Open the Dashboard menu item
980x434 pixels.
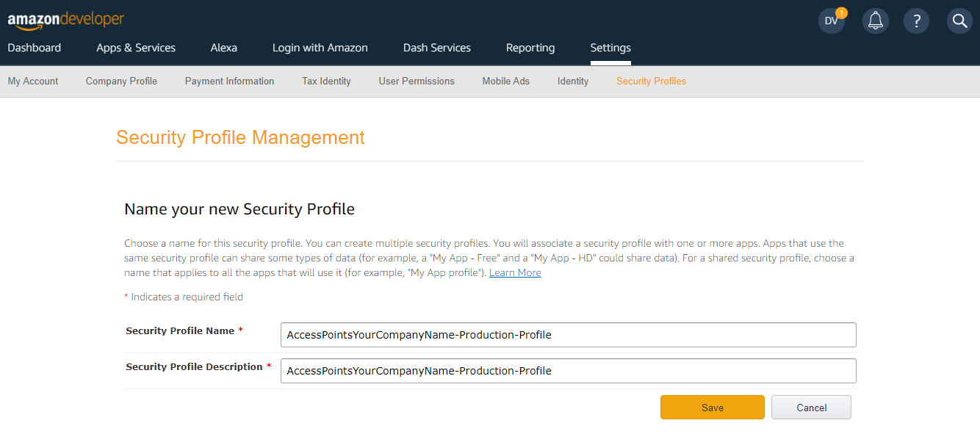pyautogui.click(x=34, y=48)
